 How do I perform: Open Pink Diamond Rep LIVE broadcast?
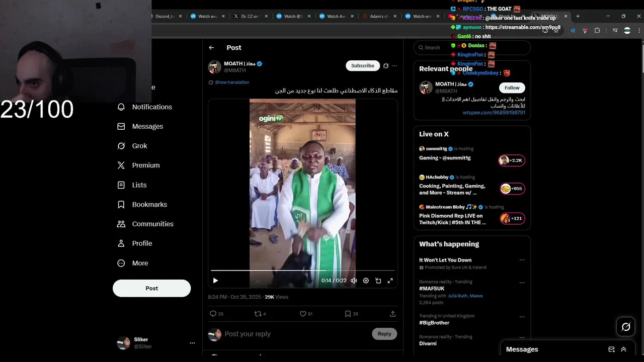pos(452,219)
